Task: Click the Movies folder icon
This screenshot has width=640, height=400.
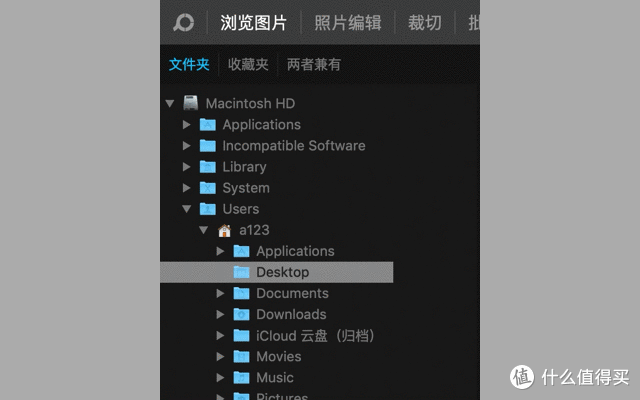Action: click(x=242, y=356)
